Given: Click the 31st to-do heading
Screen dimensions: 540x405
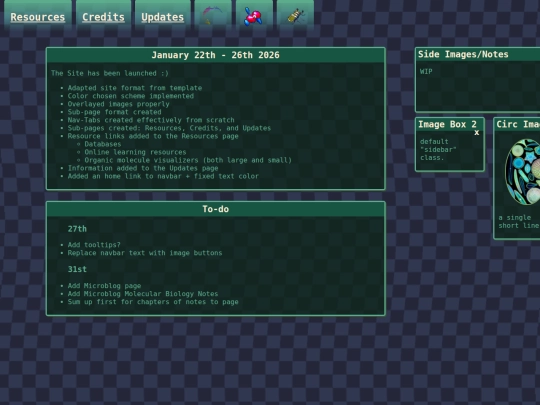Looking at the screenshot, I should click(77, 269).
